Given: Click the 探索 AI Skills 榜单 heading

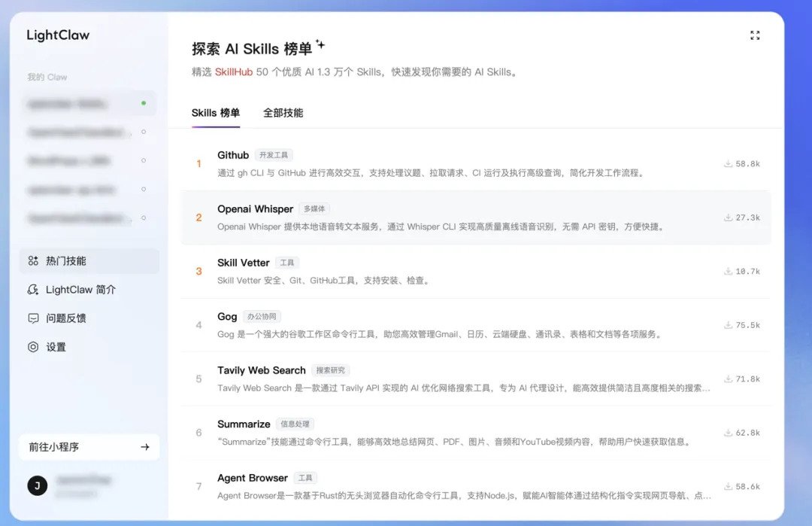Looking at the screenshot, I should click(x=252, y=49).
